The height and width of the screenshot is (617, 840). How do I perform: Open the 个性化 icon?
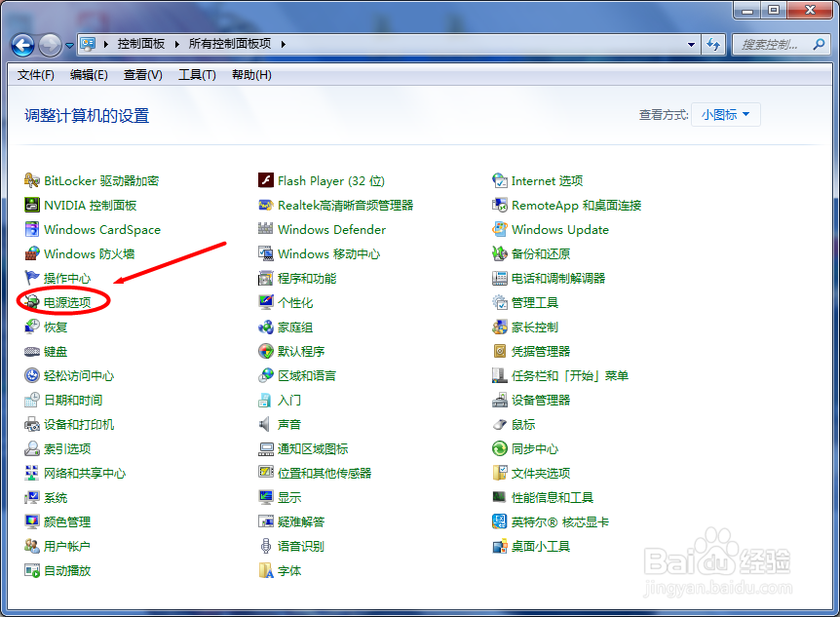266,302
